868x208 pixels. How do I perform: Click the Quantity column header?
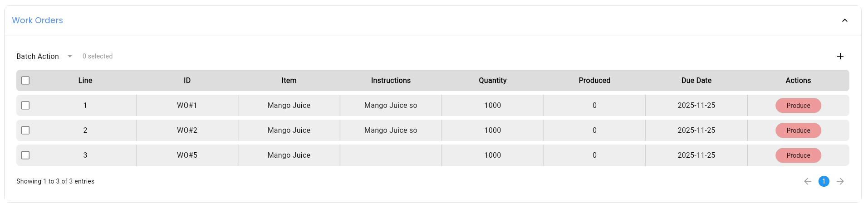[x=492, y=80]
